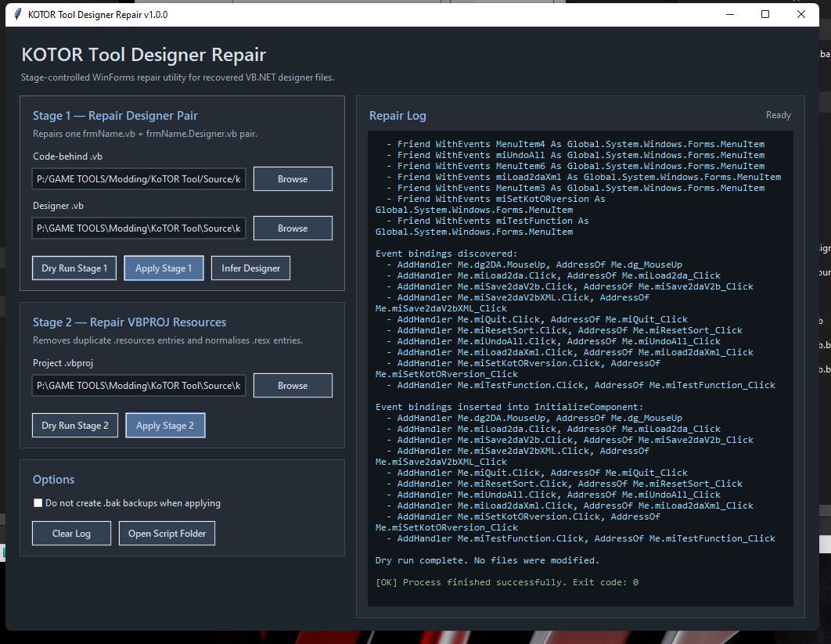Close the KOTOR Tool Designer Repair window

click(x=801, y=14)
